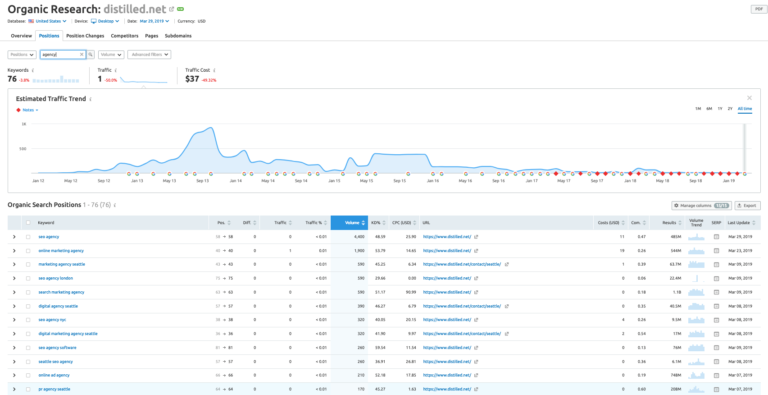This screenshot has height=395, width=768.
Task: Open SERP snapshot for 'seo agency' row
Action: tap(716, 237)
